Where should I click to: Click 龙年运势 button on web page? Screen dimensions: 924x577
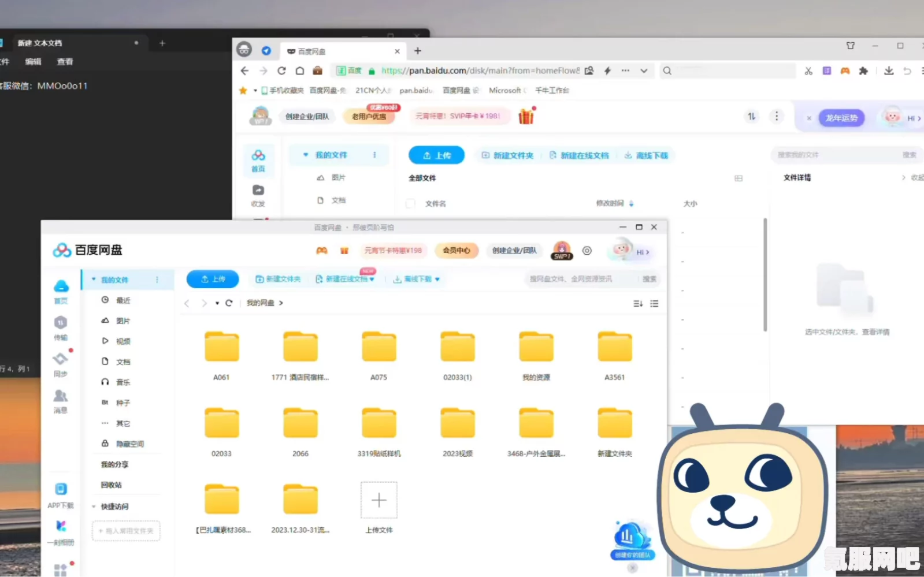click(841, 118)
